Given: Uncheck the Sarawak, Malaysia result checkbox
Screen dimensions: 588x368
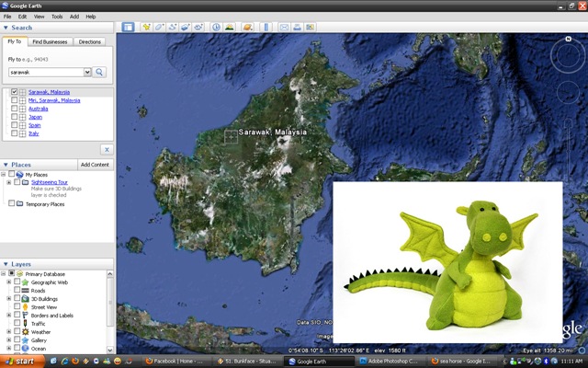Looking at the screenshot, I should point(15,92).
